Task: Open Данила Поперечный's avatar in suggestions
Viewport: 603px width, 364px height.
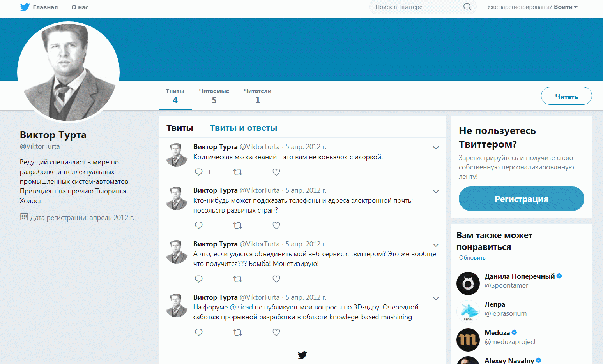Action: click(468, 283)
